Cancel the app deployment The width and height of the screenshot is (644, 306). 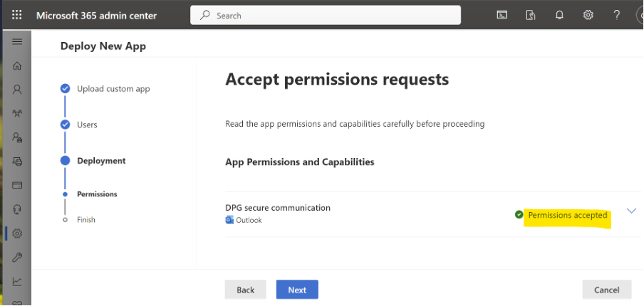point(606,290)
